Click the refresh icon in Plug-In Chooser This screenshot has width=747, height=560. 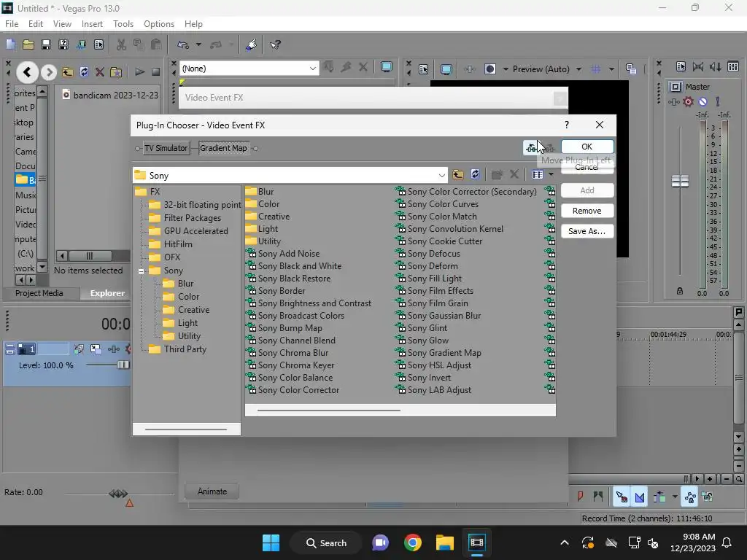[475, 174]
